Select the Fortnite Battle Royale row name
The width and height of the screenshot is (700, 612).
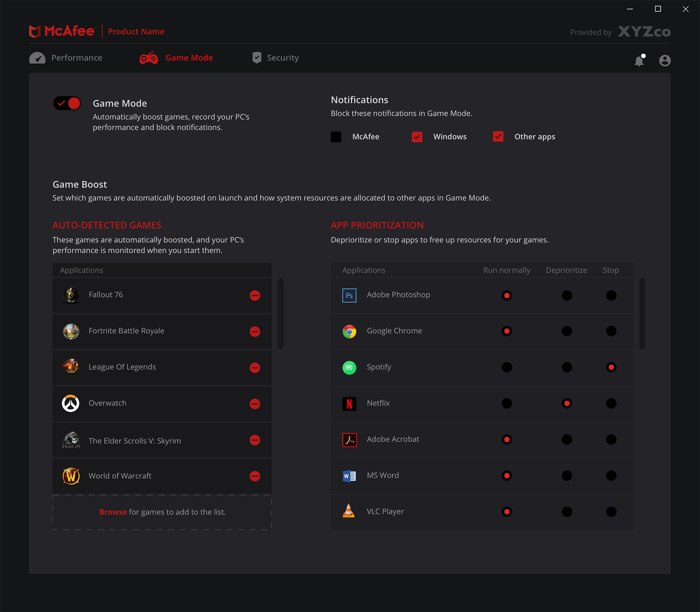[x=127, y=331]
